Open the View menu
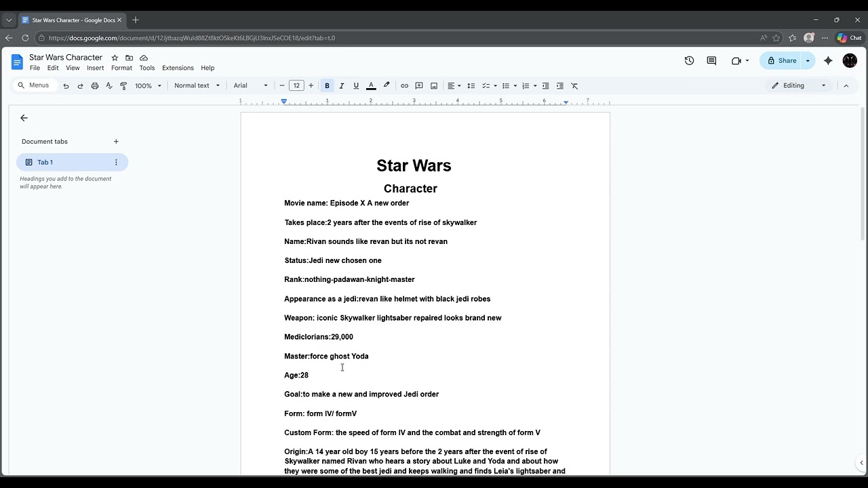Screen dimensions: 868x488 point(73,68)
